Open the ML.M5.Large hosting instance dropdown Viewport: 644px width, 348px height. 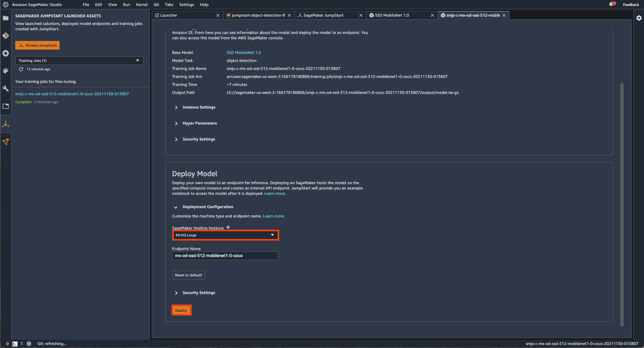pos(225,235)
